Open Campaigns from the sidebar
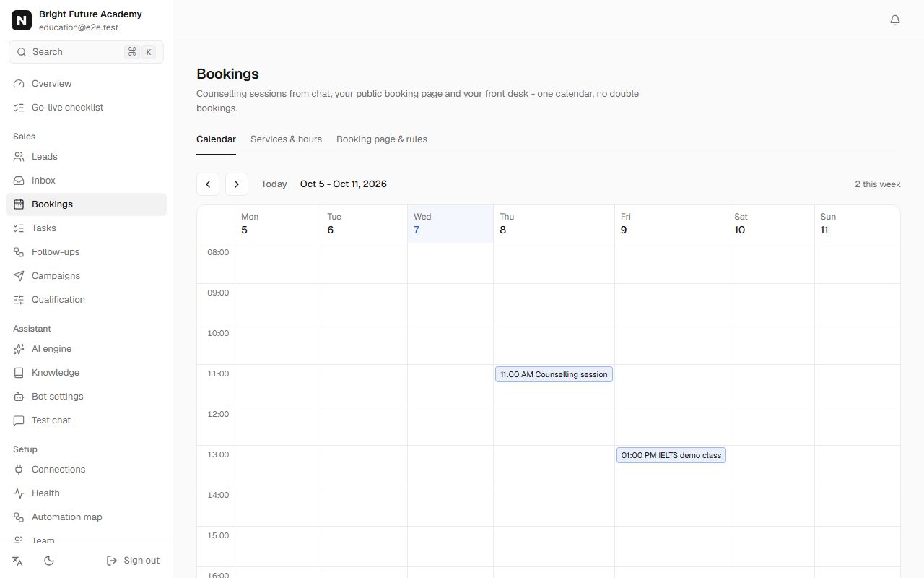The image size is (924, 578). coord(86,276)
